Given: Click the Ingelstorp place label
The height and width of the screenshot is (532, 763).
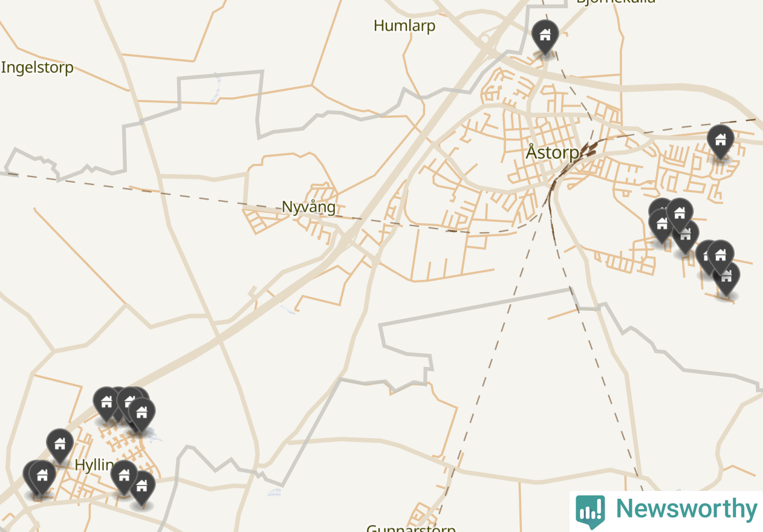Looking at the screenshot, I should point(37,67).
